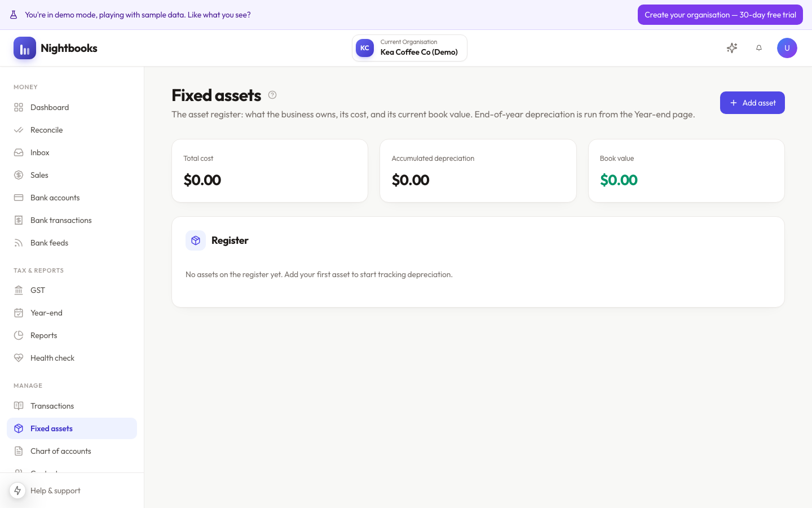
Task: Click the Register section heading
Action: click(230, 240)
